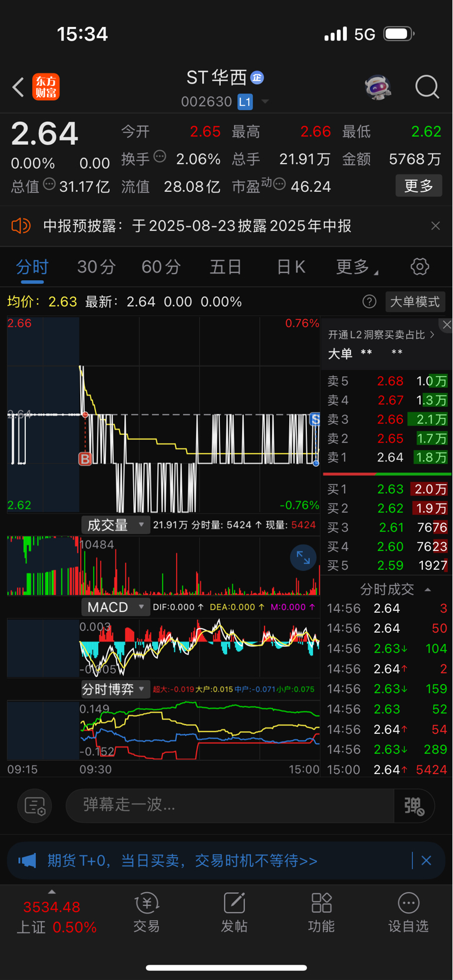453x980 pixels.
Task: Tap the info icon next to 市盈动
Action: [x=279, y=184]
